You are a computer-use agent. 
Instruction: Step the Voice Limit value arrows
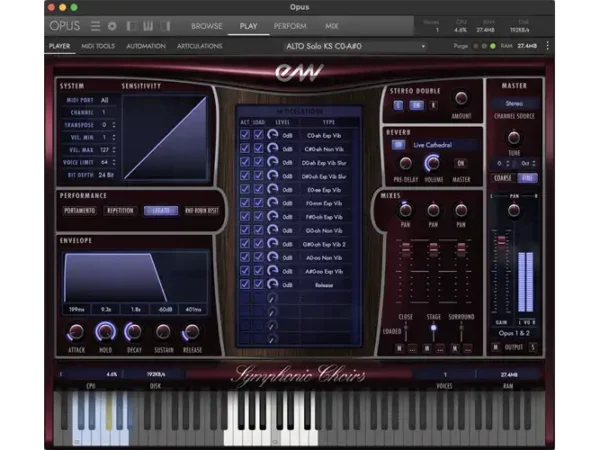click(114, 163)
